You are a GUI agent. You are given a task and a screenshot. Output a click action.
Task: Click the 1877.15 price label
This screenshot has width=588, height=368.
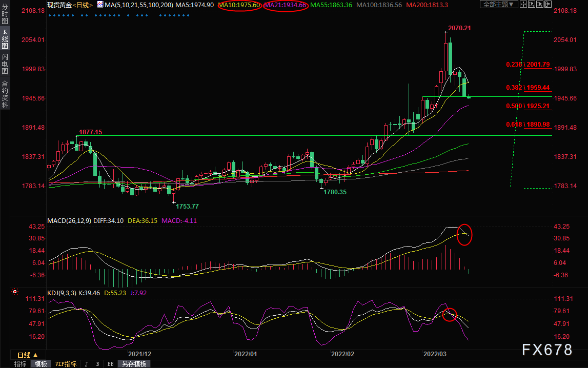pyautogui.click(x=90, y=132)
